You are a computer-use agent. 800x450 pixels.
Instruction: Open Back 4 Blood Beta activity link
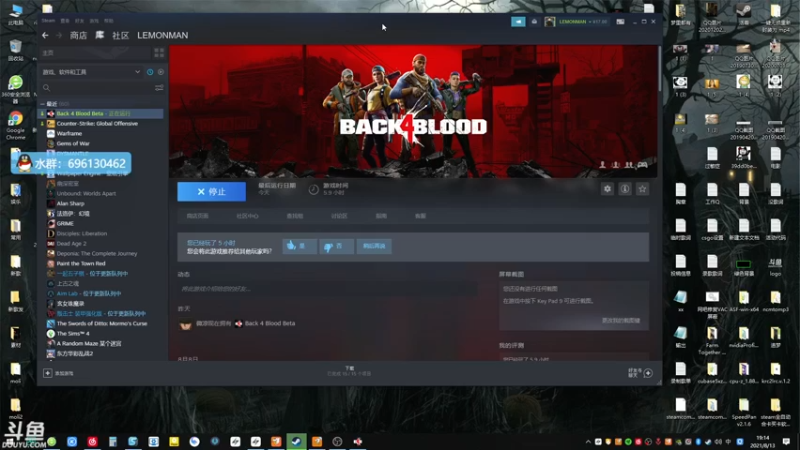[269, 323]
